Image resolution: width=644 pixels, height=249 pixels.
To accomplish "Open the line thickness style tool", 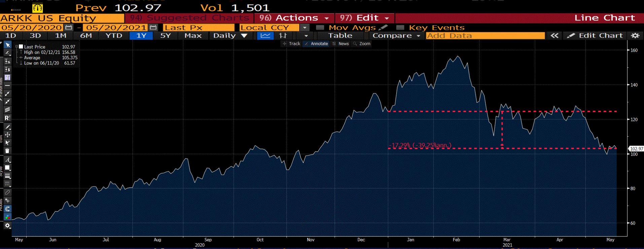I will point(7,176).
